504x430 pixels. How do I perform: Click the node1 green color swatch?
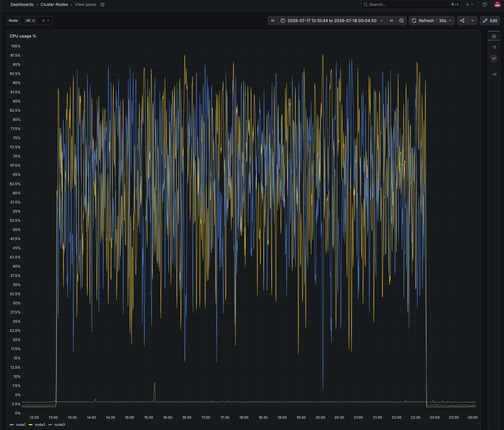pos(12,425)
